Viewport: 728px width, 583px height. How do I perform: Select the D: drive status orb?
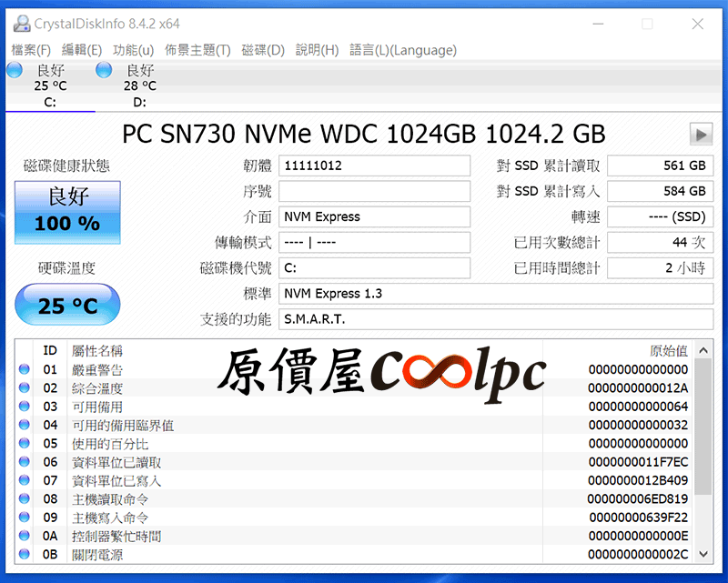pyautogui.click(x=104, y=70)
